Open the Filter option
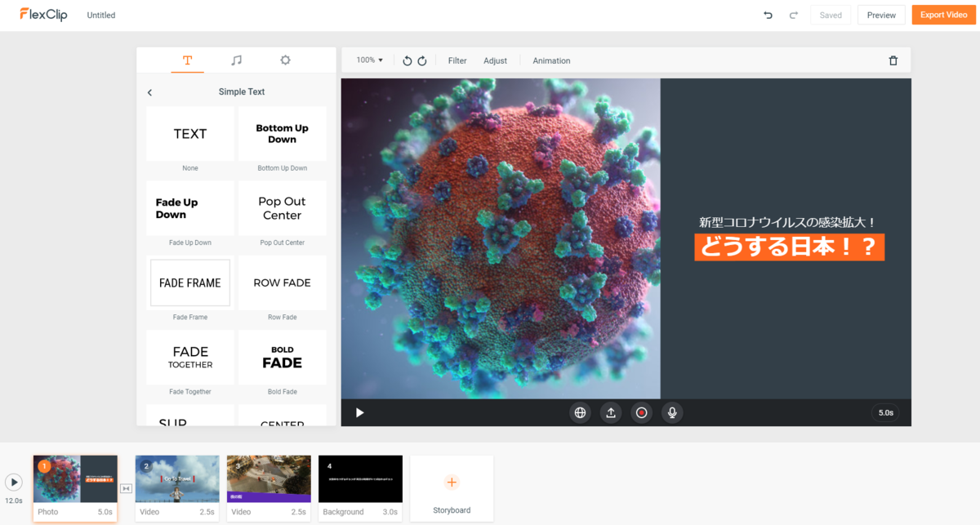This screenshot has width=980, height=525. click(457, 60)
